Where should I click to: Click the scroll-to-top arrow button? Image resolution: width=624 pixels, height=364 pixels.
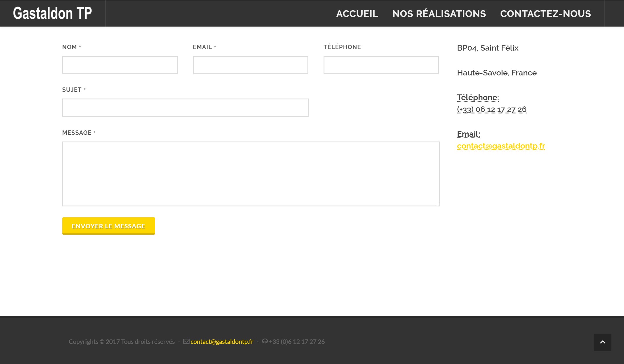[x=602, y=342]
